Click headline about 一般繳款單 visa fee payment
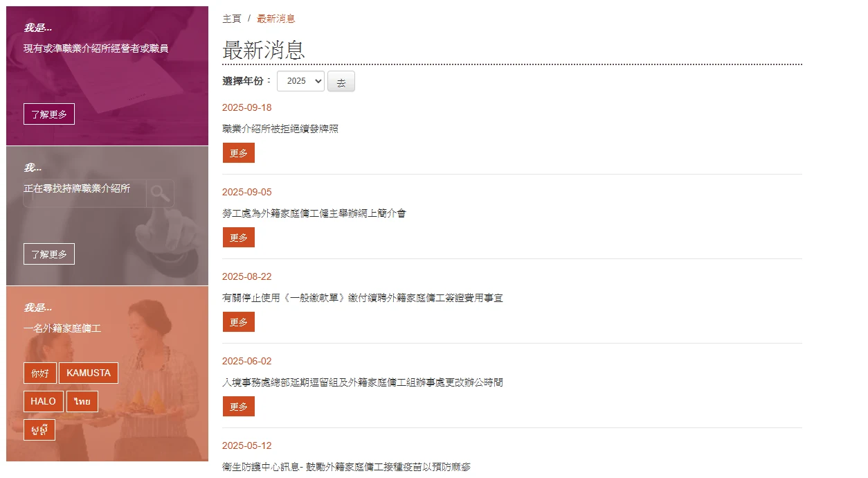Image resolution: width=868 pixels, height=478 pixels. click(x=363, y=298)
